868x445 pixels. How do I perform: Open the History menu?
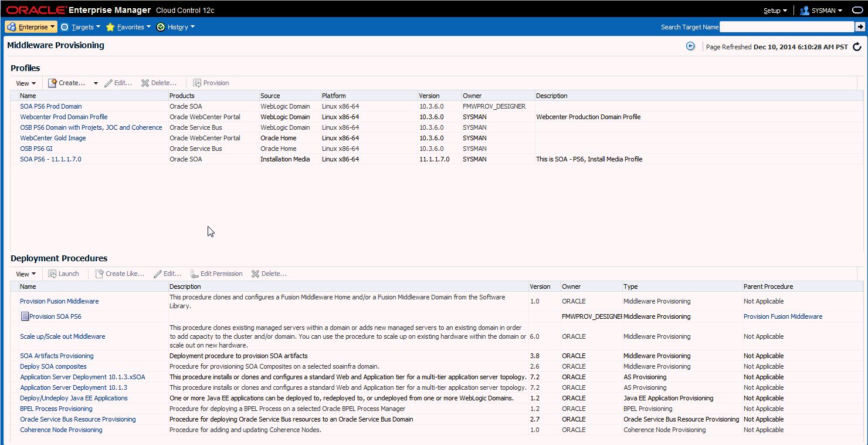[175, 27]
